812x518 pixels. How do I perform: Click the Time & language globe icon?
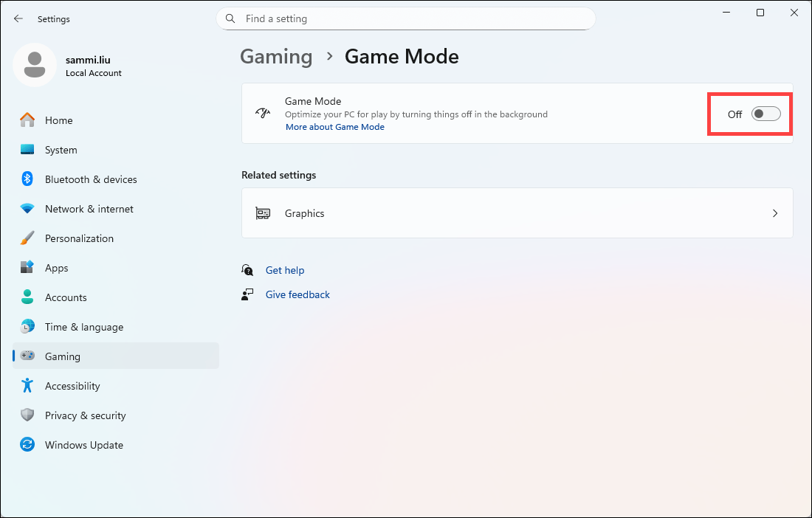[x=27, y=327]
